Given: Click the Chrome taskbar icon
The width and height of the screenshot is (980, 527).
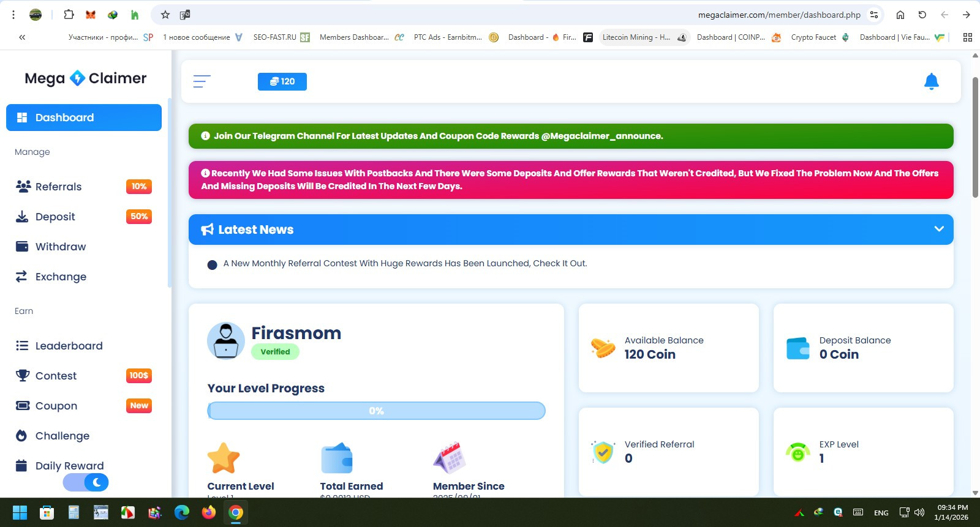Looking at the screenshot, I should pos(236,512).
